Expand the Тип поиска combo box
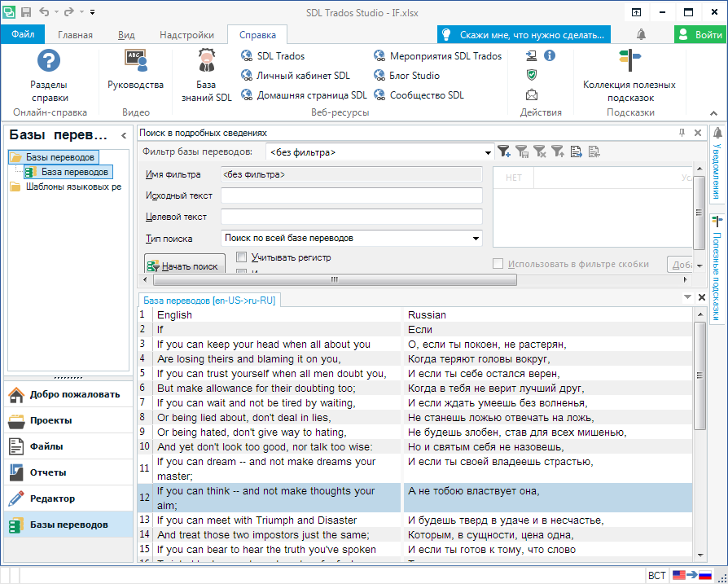728x584 pixels. click(x=476, y=238)
